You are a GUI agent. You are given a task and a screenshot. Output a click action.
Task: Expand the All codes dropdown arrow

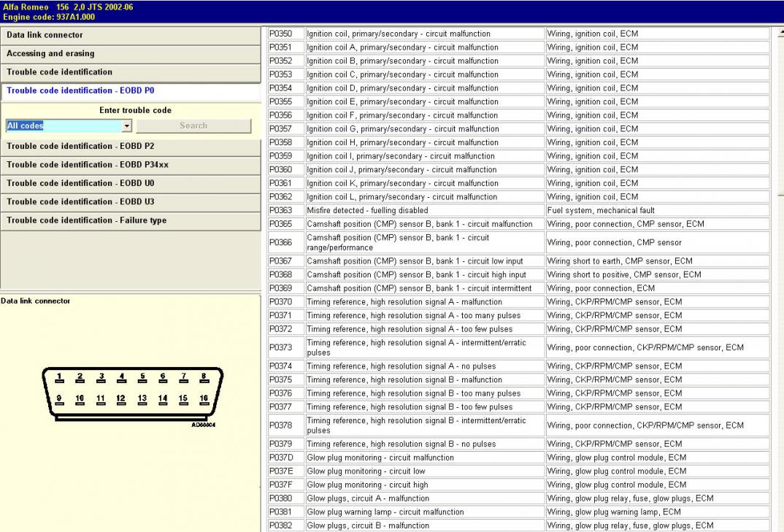(x=127, y=126)
